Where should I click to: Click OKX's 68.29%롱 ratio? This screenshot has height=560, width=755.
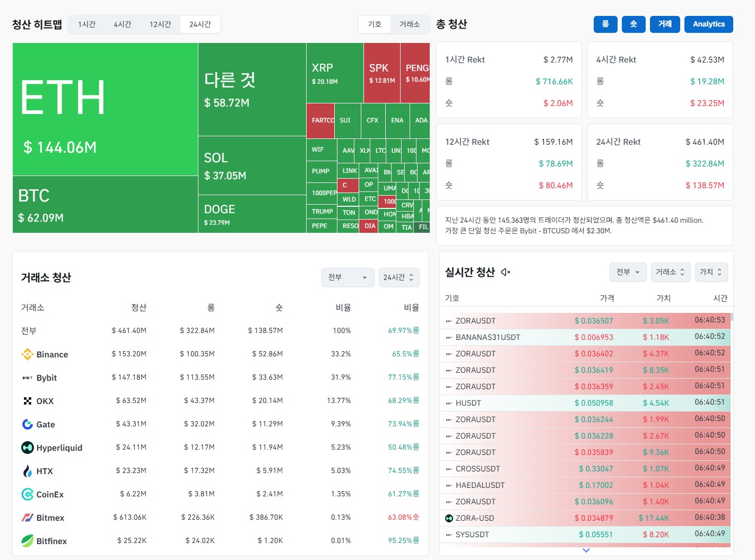coord(403,400)
